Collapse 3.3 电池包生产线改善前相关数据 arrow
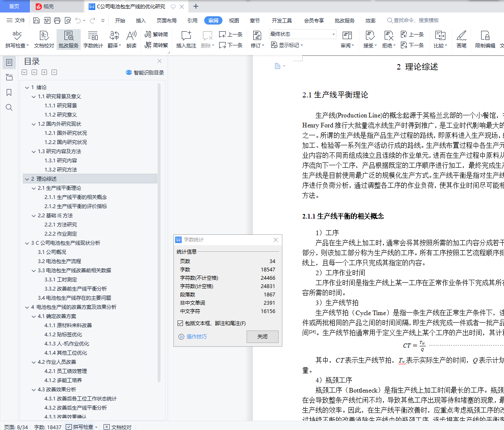Viewport: 504px width, 430px height. pos(34,271)
